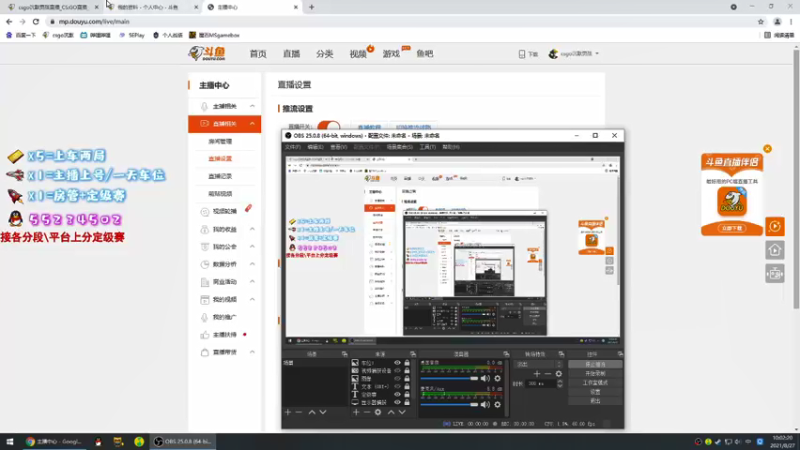Screen dimensions: 800x450
Task: Toggle lock on display capture source
Action: [407, 403]
